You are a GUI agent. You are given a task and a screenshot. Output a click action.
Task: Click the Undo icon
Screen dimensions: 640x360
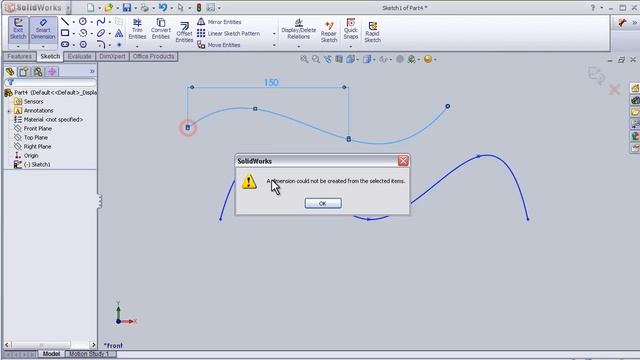click(x=163, y=7)
